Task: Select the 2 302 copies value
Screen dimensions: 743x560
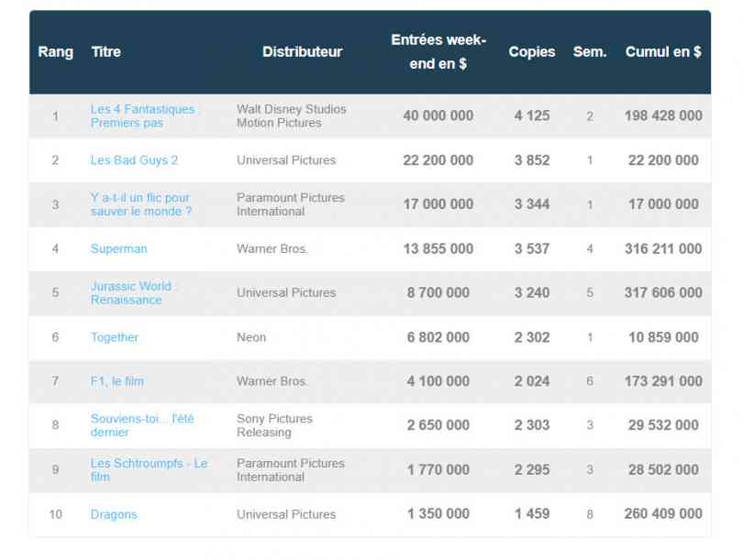Action: pos(532,337)
